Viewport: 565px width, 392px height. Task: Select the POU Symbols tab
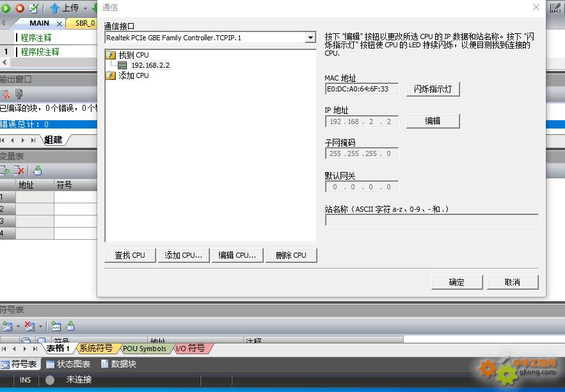tap(145, 349)
